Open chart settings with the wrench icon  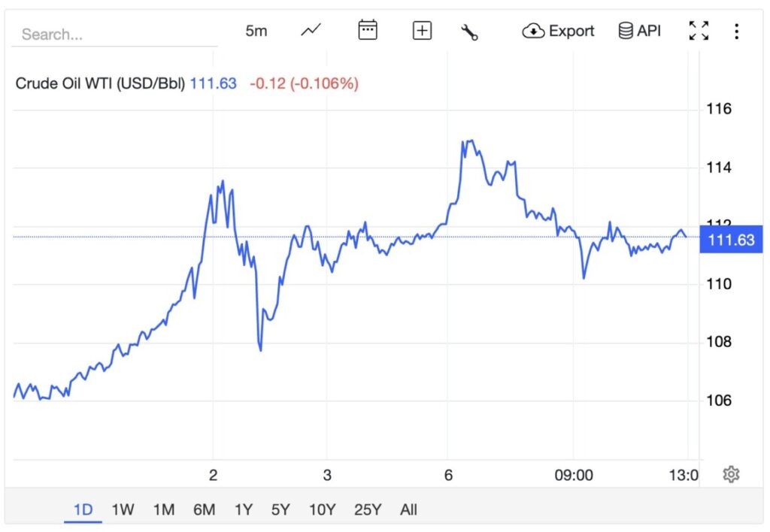[470, 31]
